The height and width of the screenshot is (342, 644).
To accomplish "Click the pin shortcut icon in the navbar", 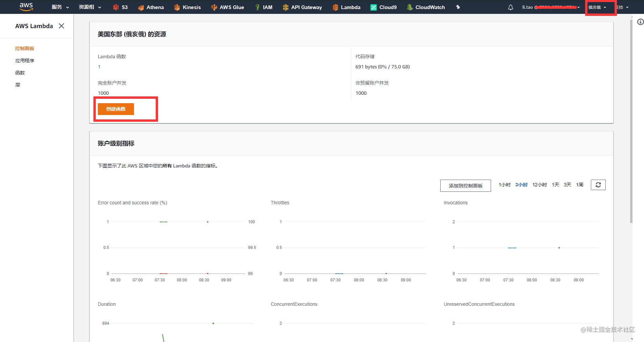I will point(458,7).
